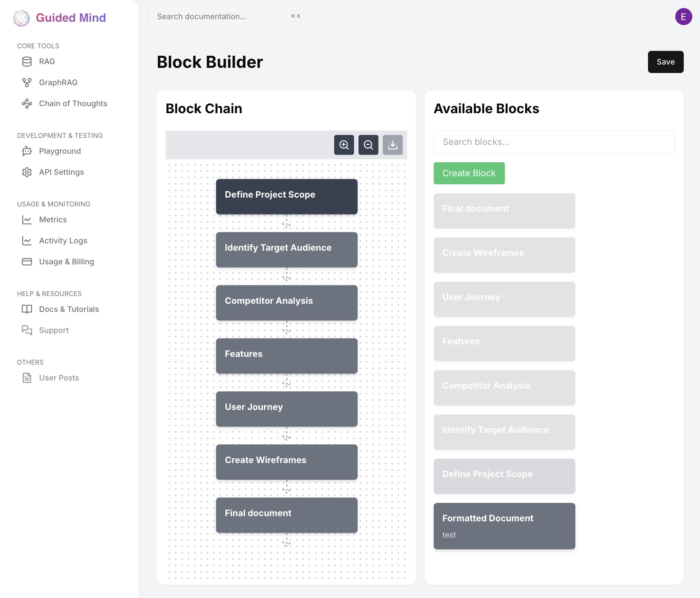Zoom in on the block chain canvas
Image resolution: width=700 pixels, height=598 pixels.
344,145
